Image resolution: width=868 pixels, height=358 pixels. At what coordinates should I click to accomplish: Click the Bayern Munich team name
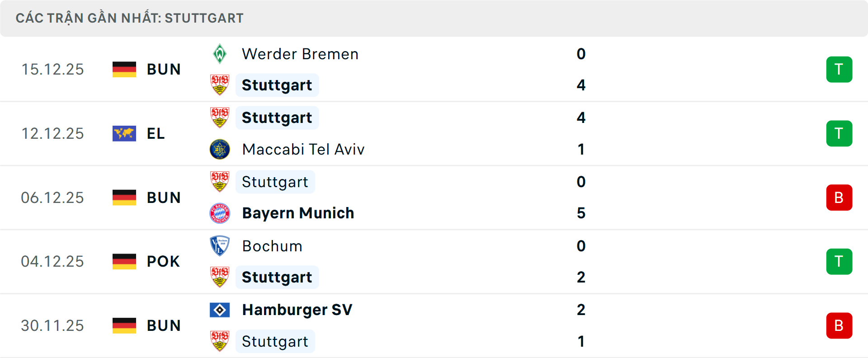tap(297, 213)
